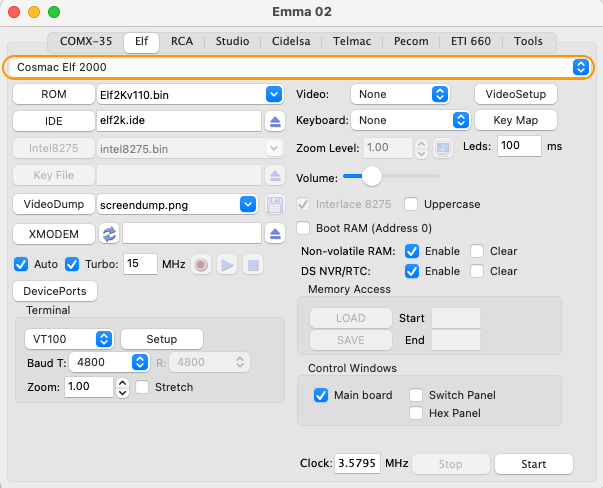Switch to the RCA tab
The width and height of the screenshot is (603, 488).
[182, 41]
